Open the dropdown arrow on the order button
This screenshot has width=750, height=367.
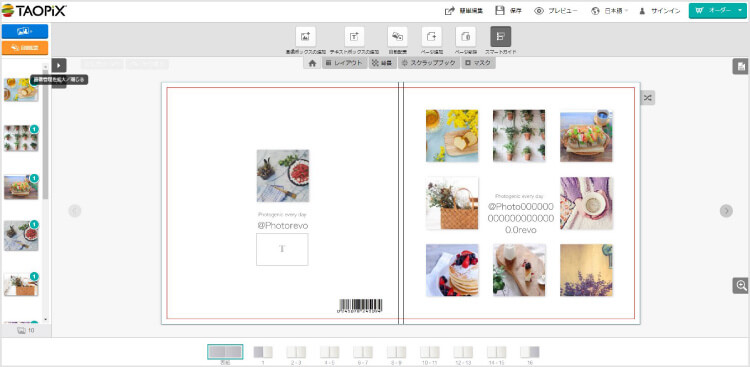741,11
